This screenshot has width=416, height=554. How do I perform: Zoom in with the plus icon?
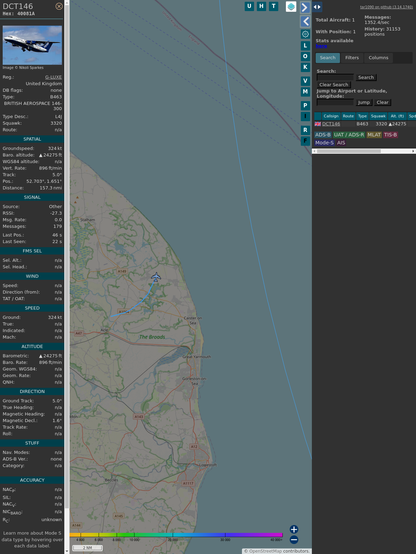(294, 529)
